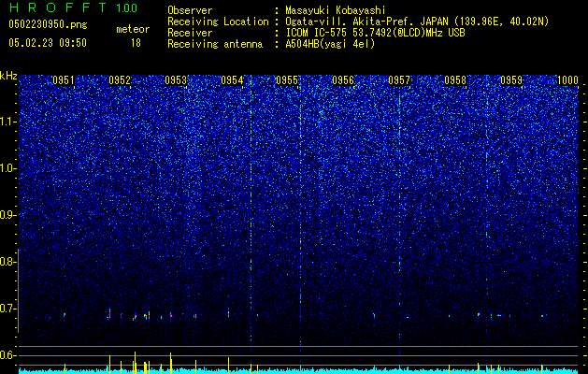Image resolution: width=588 pixels, height=374 pixels.
Task: Click the 0.9 kHz axis label
Action: tap(7, 215)
